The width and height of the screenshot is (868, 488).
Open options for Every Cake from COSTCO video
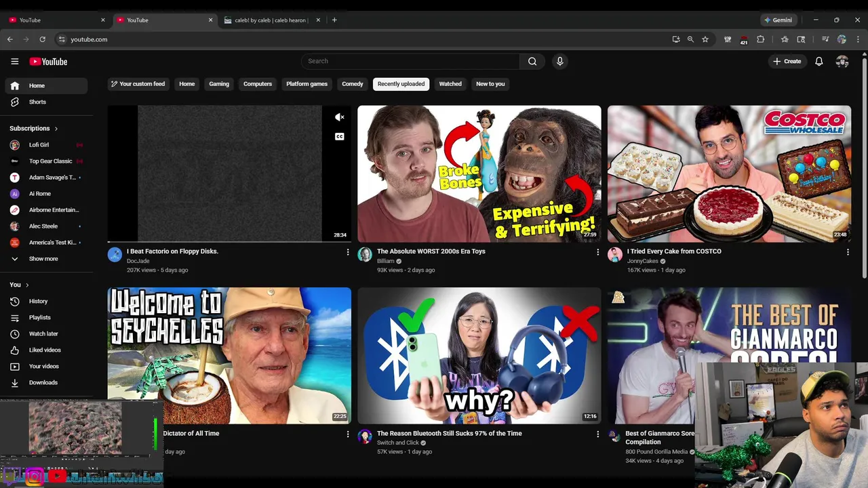[x=848, y=252]
